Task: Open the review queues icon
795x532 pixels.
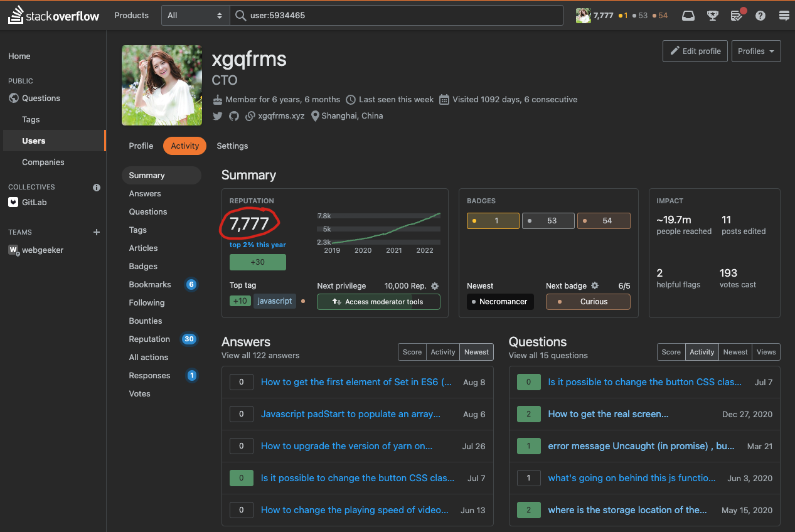Action: (737, 16)
